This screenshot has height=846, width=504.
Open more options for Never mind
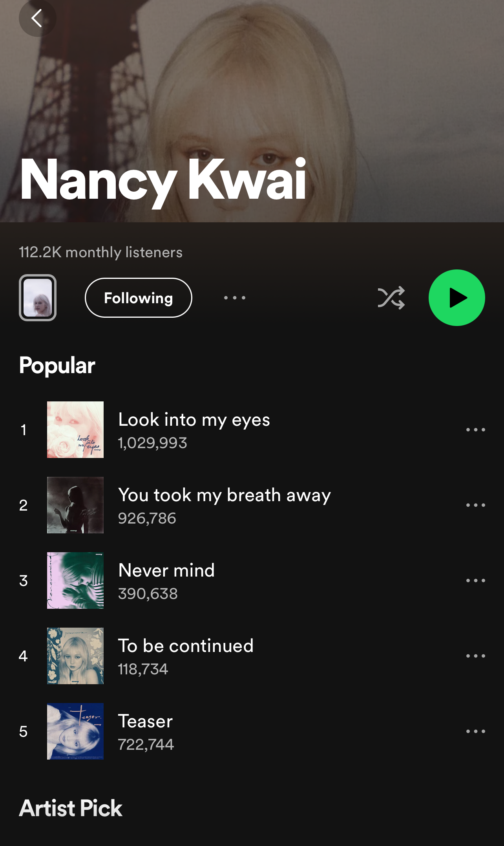click(x=475, y=580)
